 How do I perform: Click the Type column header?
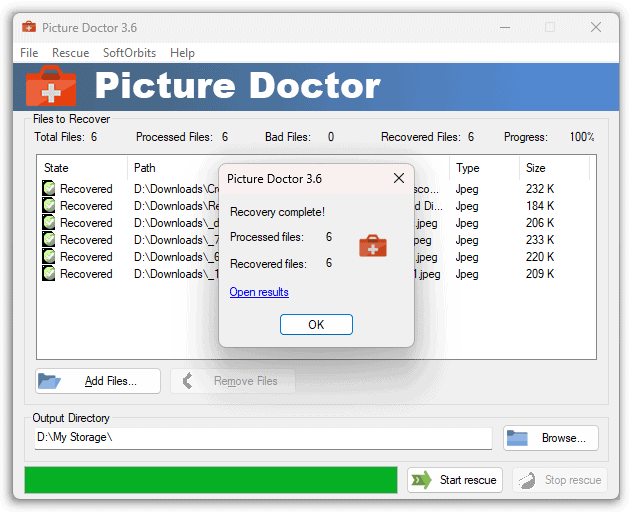point(484,168)
